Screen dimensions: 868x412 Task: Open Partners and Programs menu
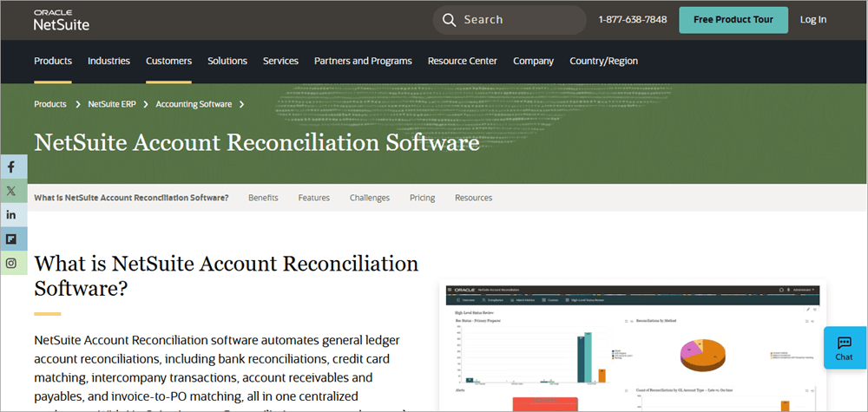coord(363,61)
